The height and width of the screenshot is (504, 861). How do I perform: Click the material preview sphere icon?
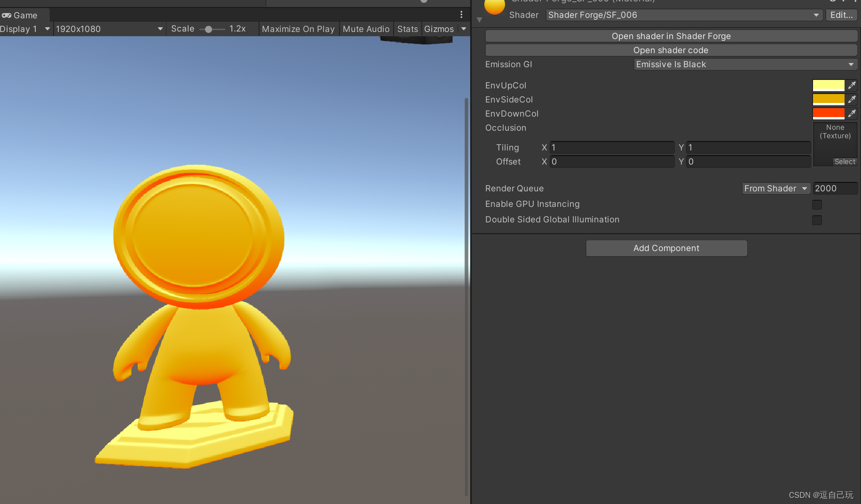(494, 7)
